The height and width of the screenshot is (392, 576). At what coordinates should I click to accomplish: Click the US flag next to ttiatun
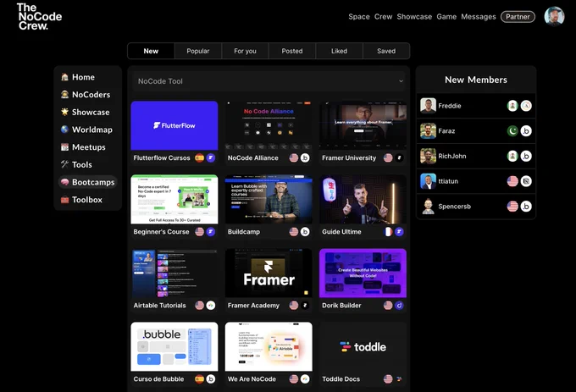512,181
